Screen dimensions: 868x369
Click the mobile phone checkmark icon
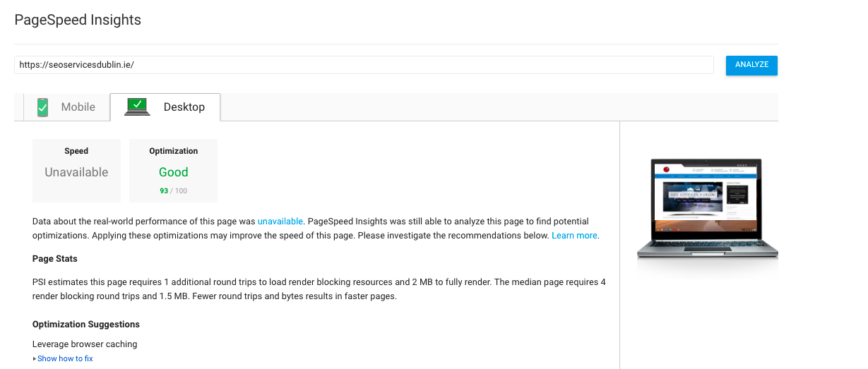[x=43, y=107]
